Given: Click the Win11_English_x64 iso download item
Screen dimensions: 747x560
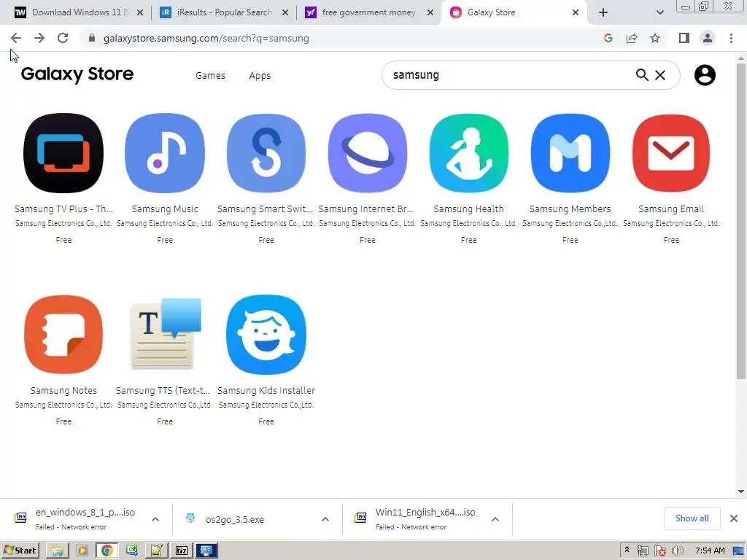Looking at the screenshot, I should [417, 519].
